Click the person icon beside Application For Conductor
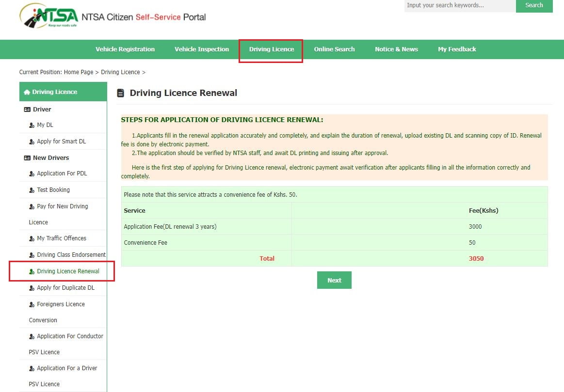This screenshot has width=564, height=392. (x=32, y=337)
